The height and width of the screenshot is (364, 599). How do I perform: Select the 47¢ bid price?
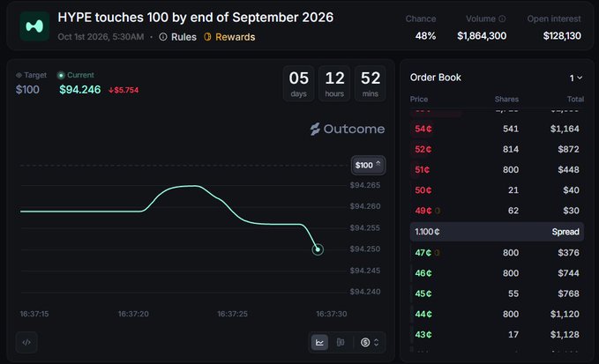click(423, 253)
